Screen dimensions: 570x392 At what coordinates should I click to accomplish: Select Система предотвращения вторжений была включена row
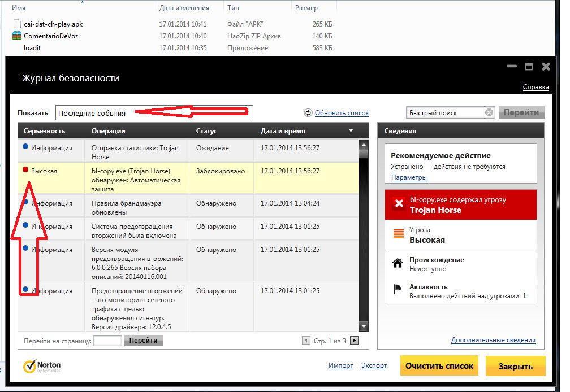tap(188, 229)
